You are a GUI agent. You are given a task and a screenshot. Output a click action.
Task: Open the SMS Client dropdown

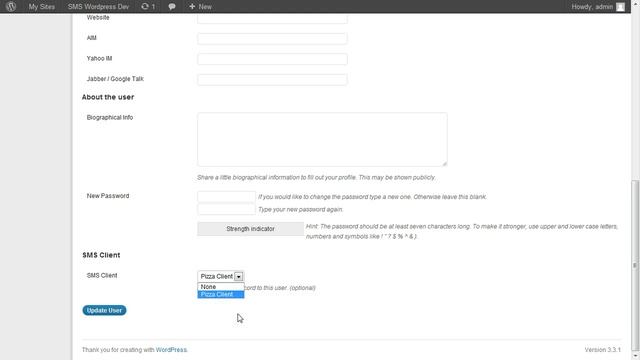pos(220,276)
